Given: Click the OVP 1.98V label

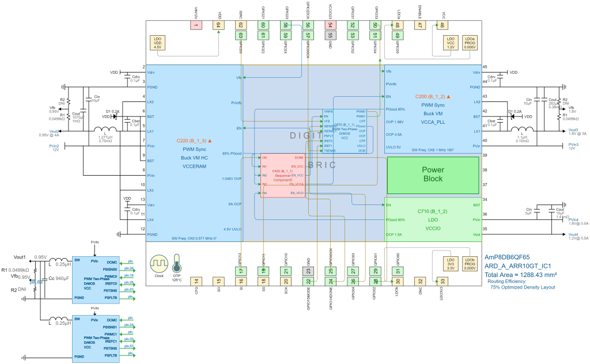Looking at the screenshot, I should coord(395,122).
